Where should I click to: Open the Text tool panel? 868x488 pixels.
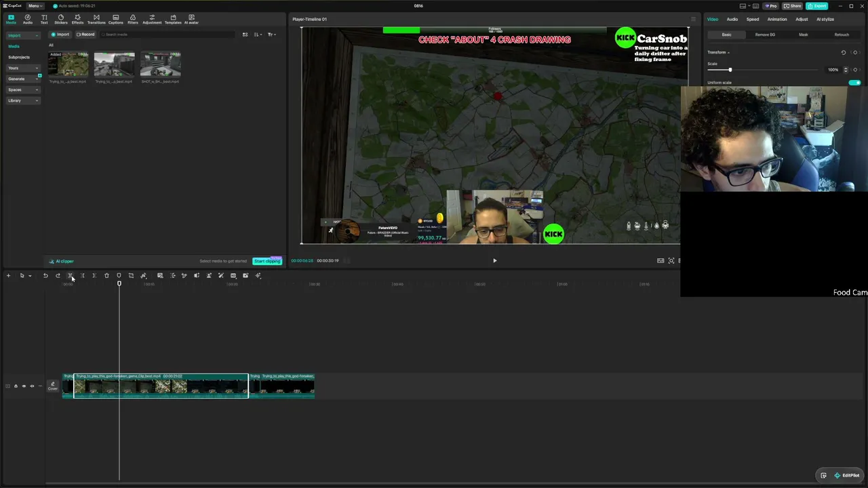pyautogui.click(x=44, y=19)
